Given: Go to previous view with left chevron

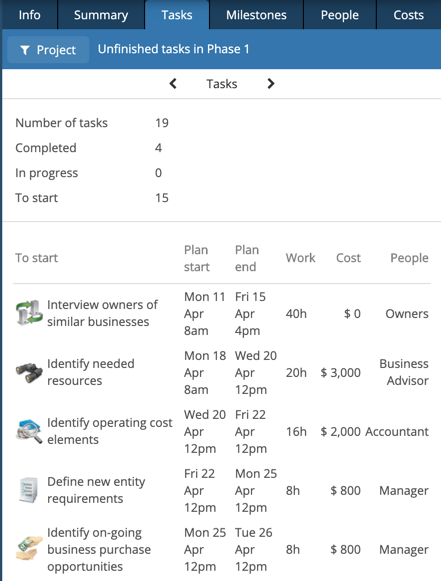Looking at the screenshot, I should coord(173,84).
